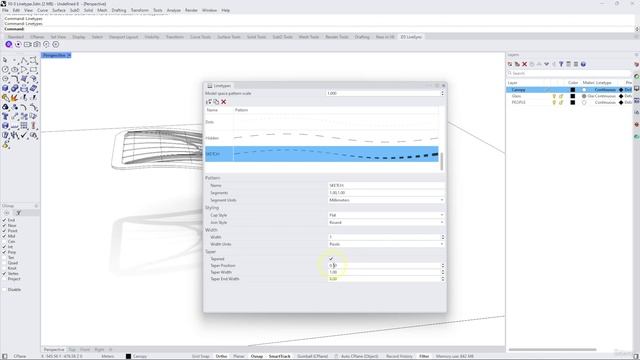Click the video camera icon in top toolbar

pyautogui.click(x=27, y=44)
